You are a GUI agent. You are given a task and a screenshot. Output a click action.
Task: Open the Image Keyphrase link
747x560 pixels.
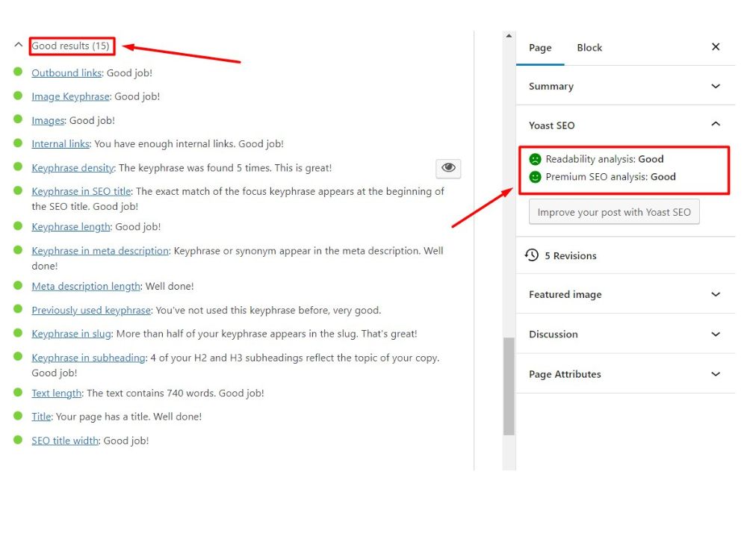(70, 96)
